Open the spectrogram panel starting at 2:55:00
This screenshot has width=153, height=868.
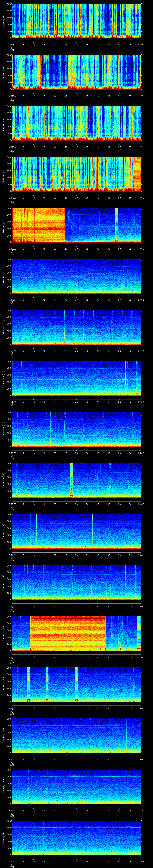coord(77,582)
